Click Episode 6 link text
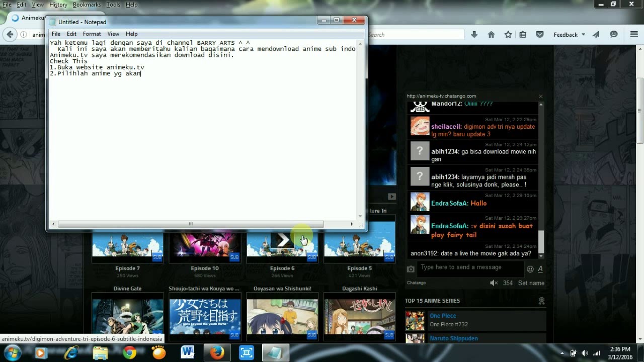Viewport: 644px width, 362px height. (282, 268)
